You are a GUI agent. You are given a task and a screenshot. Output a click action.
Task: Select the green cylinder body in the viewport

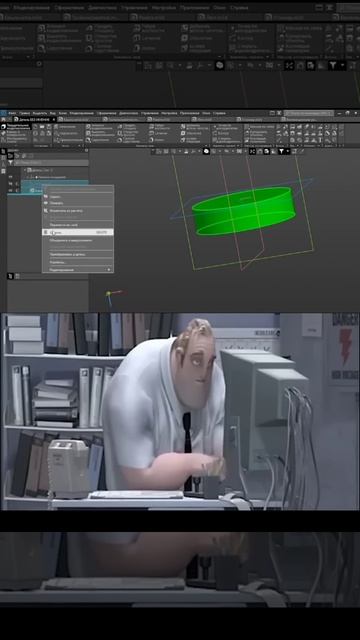point(244,211)
